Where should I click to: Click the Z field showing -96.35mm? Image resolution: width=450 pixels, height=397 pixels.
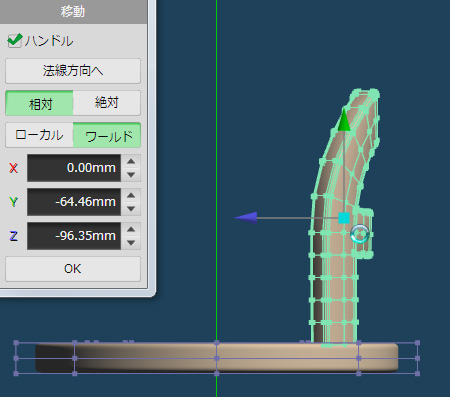point(74,236)
